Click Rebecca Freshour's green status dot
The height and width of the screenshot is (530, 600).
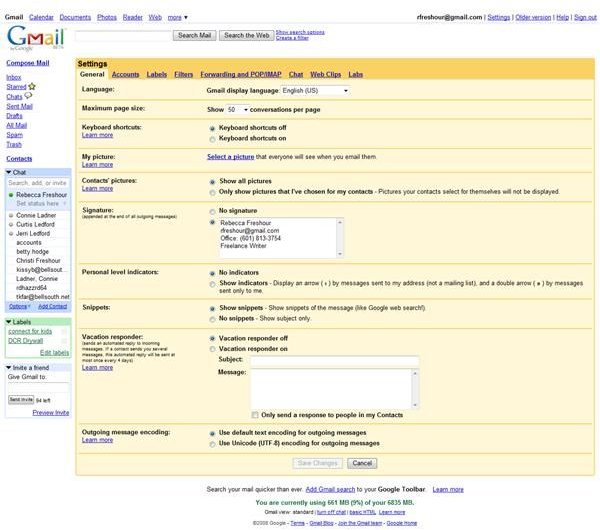point(11,195)
